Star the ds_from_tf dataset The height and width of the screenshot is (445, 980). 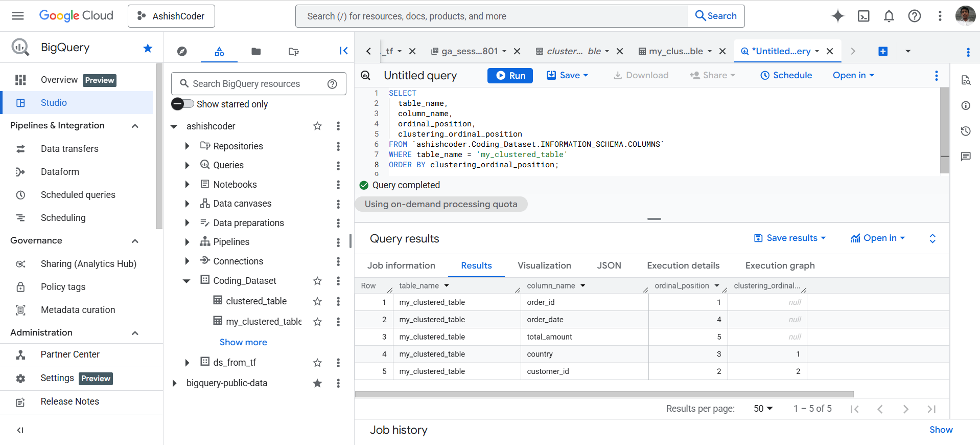coord(317,363)
